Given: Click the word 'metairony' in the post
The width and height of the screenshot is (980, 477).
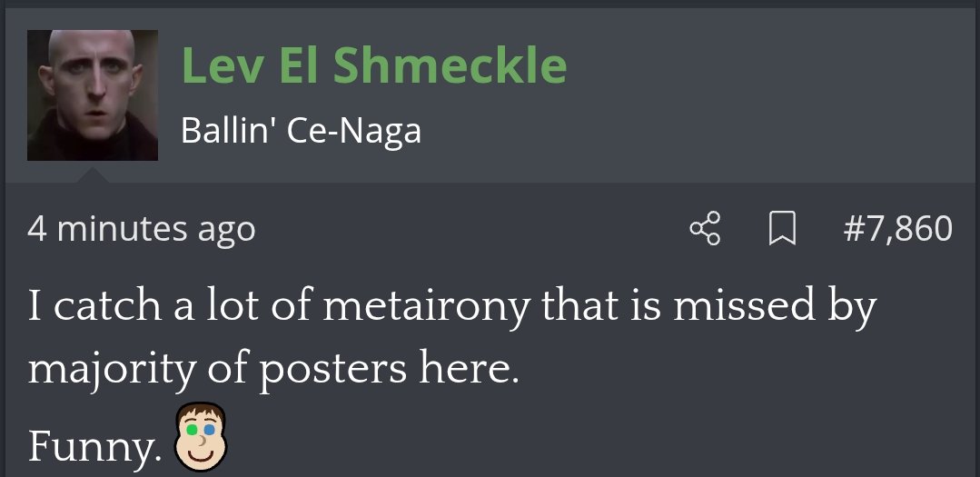Looking at the screenshot, I should click(x=426, y=307).
